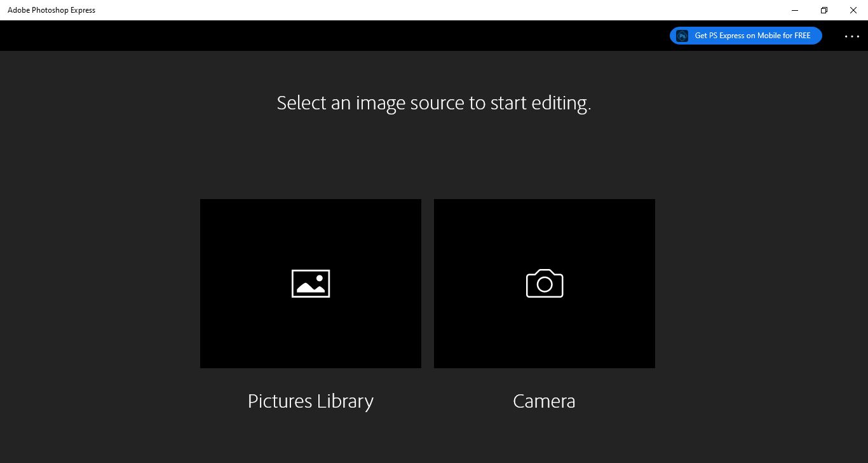Screen dimensions: 868x463
Task: Click the camera lens glyph to take photo
Action: click(545, 284)
